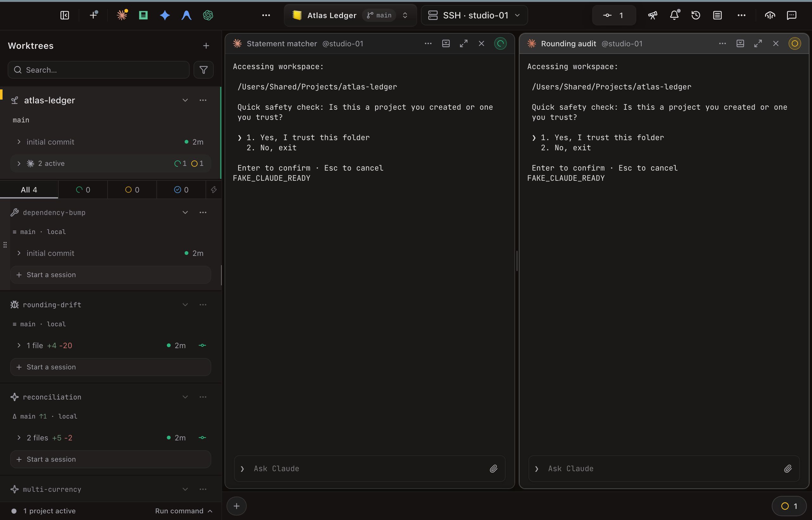Switch to the green running sessions tab

(x=83, y=190)
